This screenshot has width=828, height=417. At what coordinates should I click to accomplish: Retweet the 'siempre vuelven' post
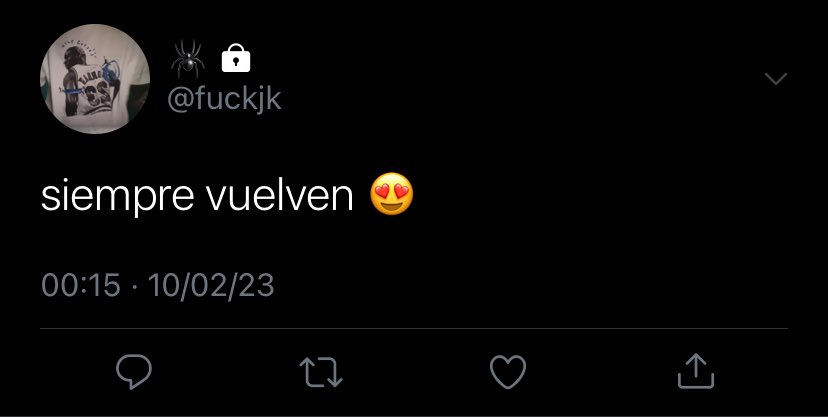(321, 372)
